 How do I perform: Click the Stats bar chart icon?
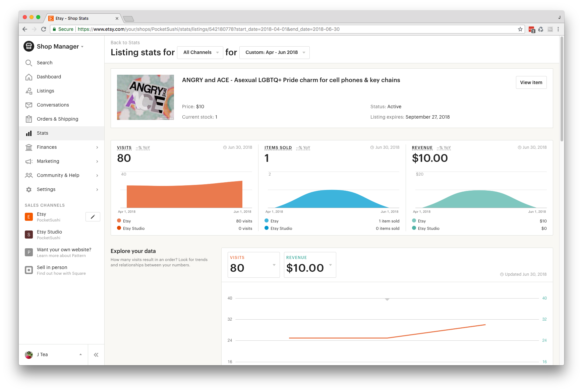[29, 133]
